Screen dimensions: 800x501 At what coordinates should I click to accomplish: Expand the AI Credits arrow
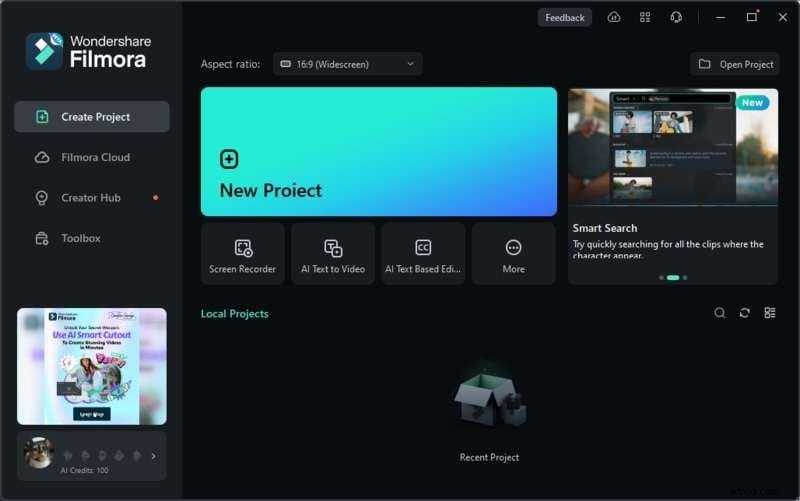[x=153, y=456]
